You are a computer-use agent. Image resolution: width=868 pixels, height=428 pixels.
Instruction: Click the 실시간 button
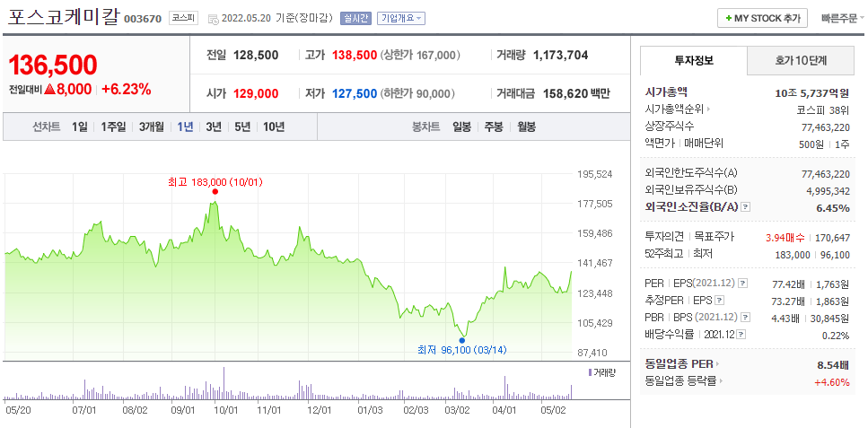(355, 18)
